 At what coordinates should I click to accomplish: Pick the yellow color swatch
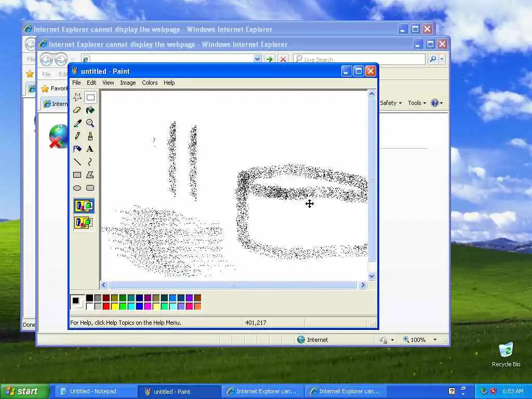[115, 307]
